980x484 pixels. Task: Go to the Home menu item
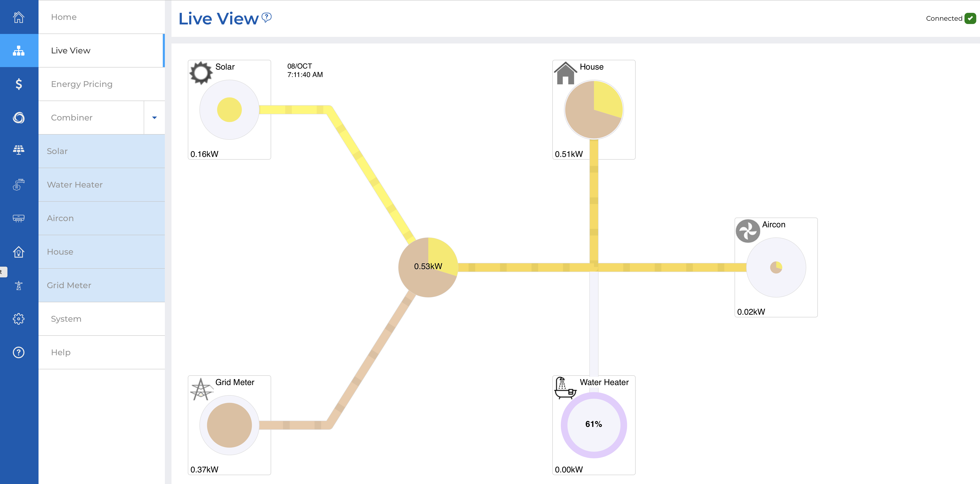(64, 17)
